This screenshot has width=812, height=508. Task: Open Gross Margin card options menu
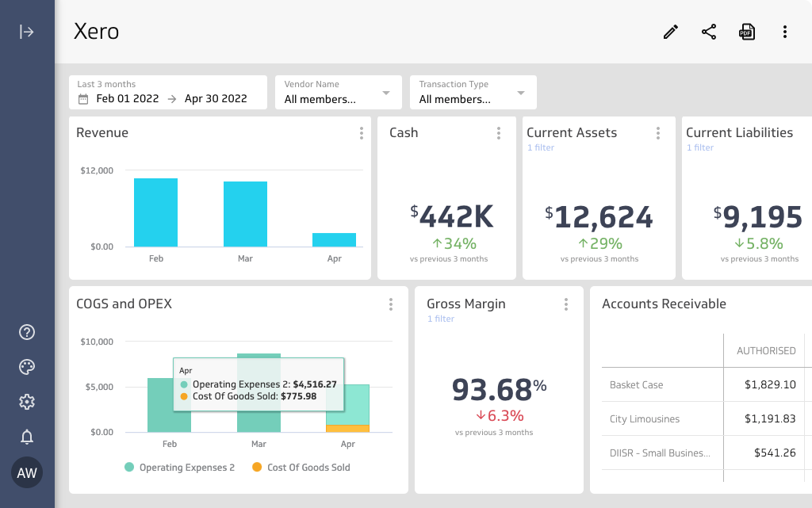click(x=566, y=304)
